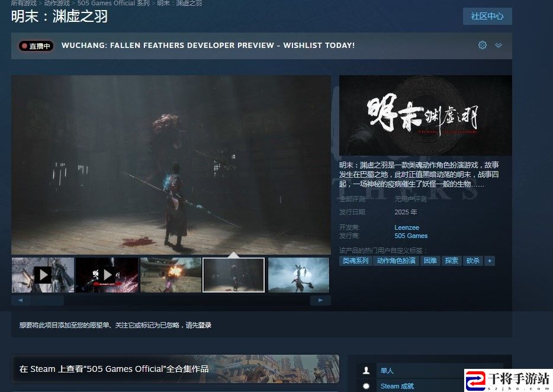Go to 所有游戏 breadcrumb
The width and height of the screenshot is (553, 392).
[x=24, y=3]
